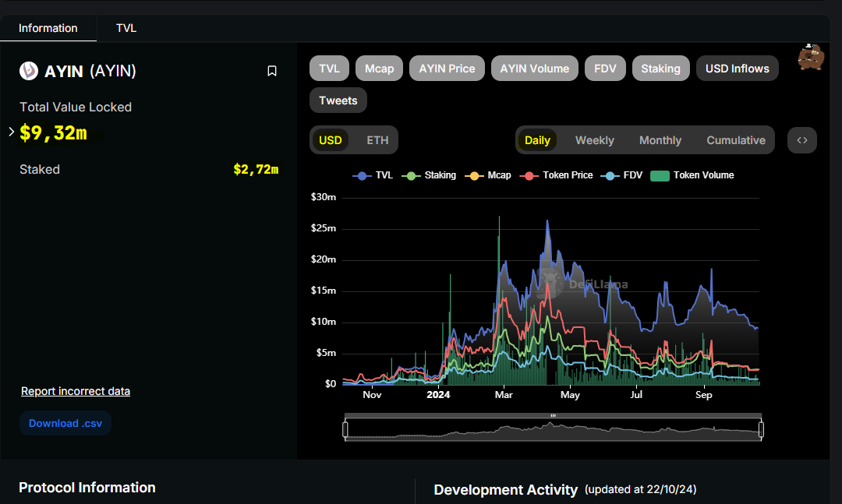Toggle FDV legend marker in chart
The width and height of the screenshot is (842, 504).
point(610,175)
